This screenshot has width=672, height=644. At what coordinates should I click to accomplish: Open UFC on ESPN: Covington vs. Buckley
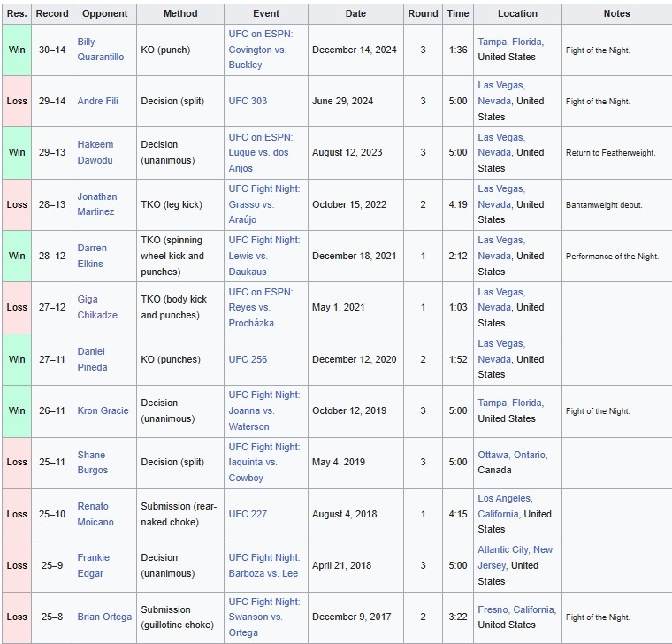click(x=259, y=50)
